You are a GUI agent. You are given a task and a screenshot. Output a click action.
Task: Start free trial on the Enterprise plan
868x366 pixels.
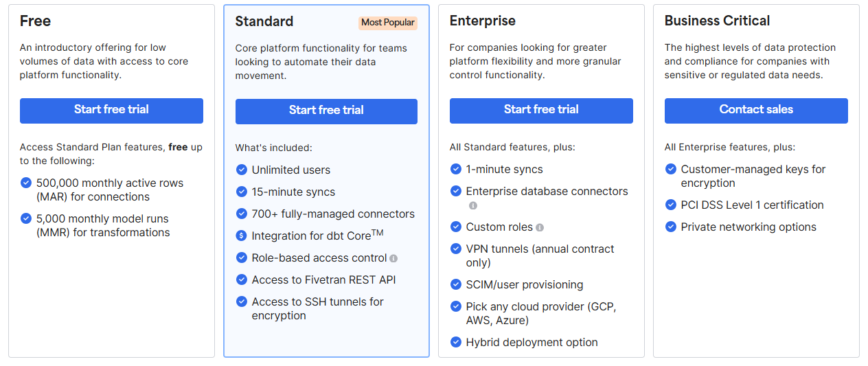541,111
